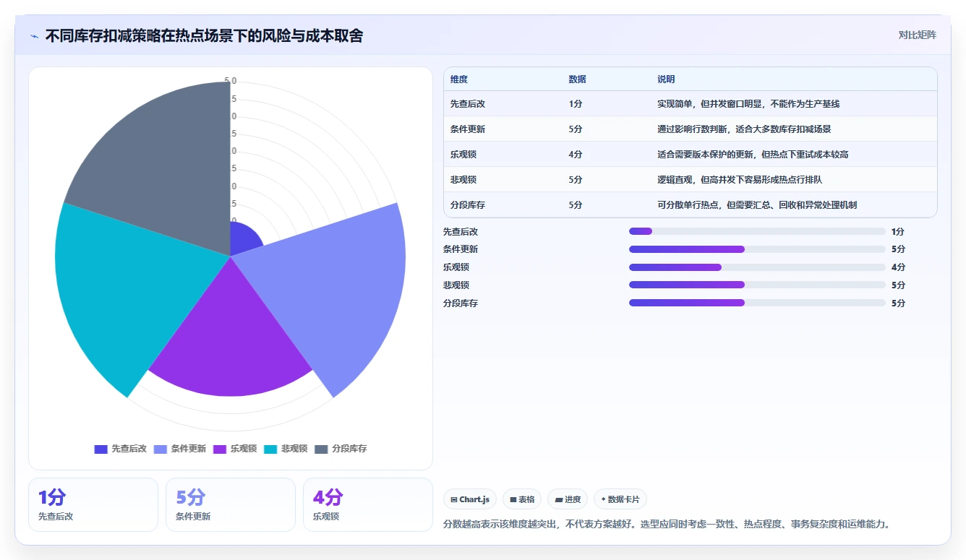966x560 pixels.
Task: Click the footnote text about 分数越高
Action: 666,524
